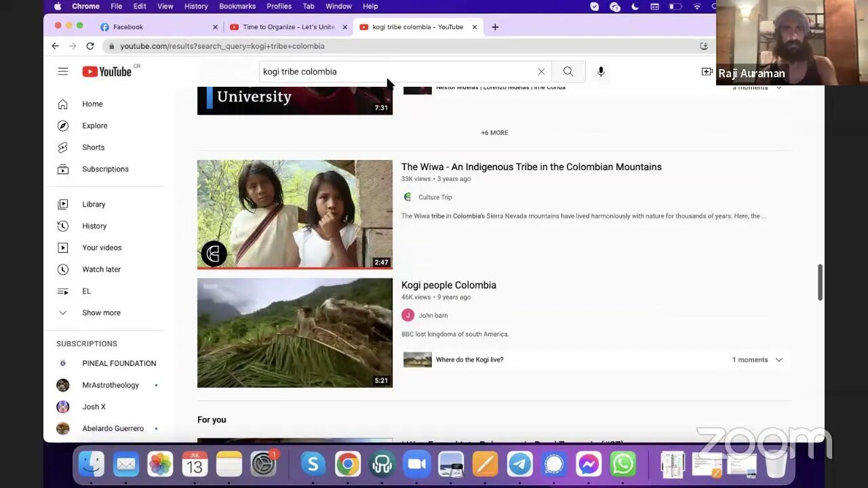Visit the Culture Trip channel
Image resolution: width=868 pixels, height=488 pixels.
tap(435, 197)
